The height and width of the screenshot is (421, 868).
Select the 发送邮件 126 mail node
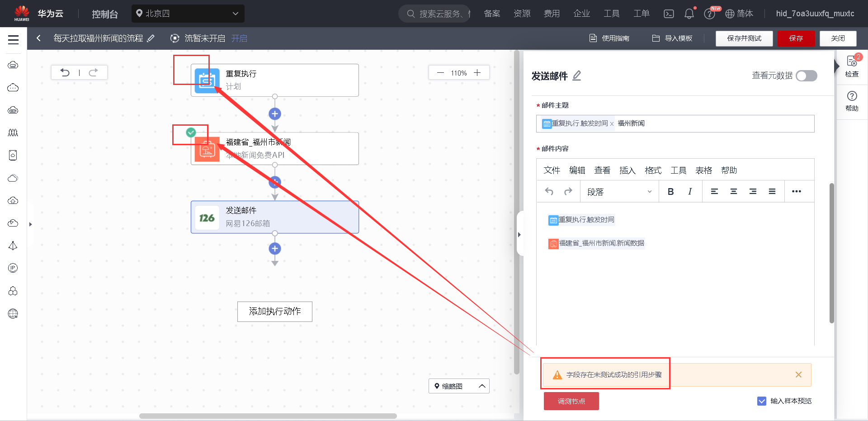click(275, 217)
